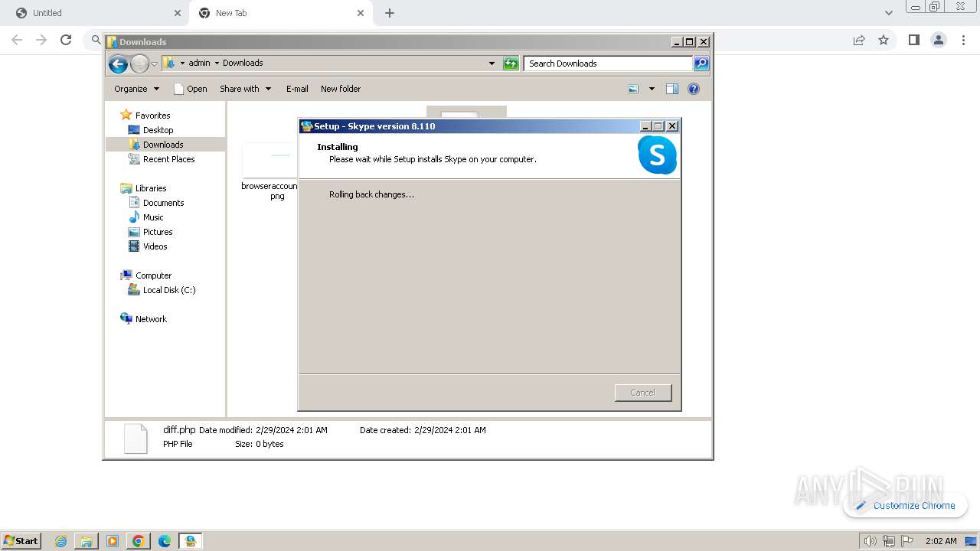This screenshot has height=551, width=980.
Task: Reload the Chrome page
Action: [66, 40]
